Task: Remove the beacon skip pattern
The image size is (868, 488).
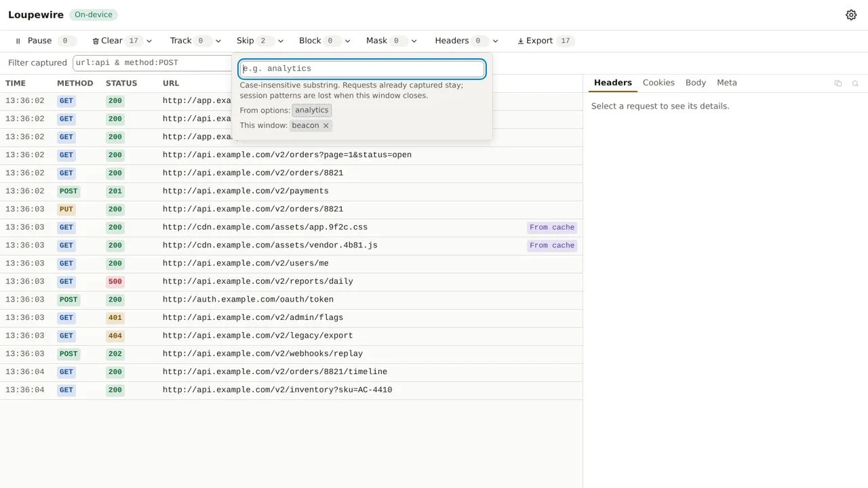Action: pyautogui.click(x=325, y=125)
